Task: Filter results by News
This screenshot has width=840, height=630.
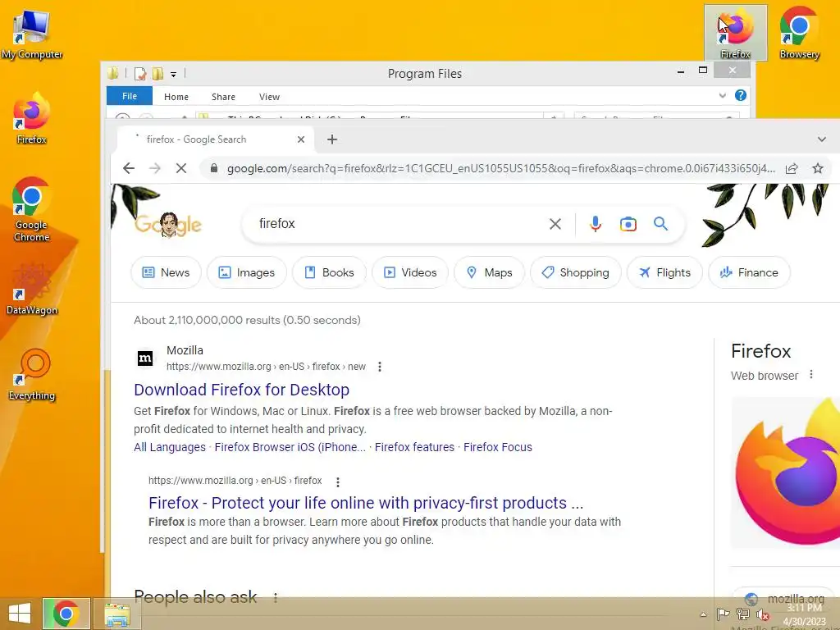Action: (166, 272)
